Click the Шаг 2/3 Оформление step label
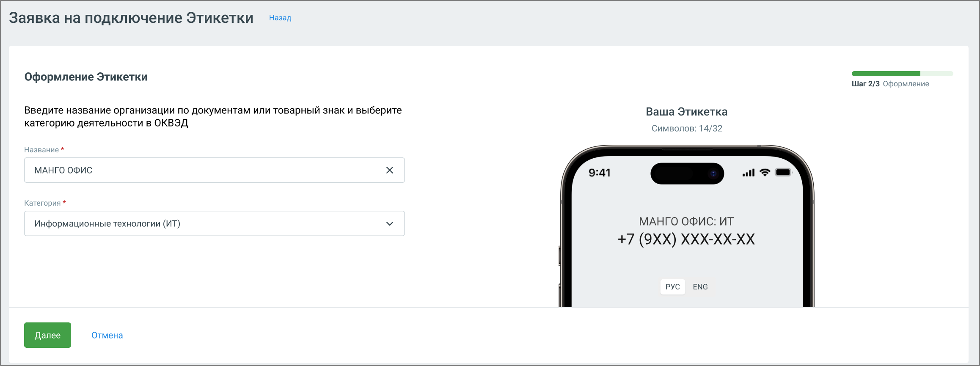Viewport: 980px width, 366px height. pyautogui.click(x=890, y=84)
